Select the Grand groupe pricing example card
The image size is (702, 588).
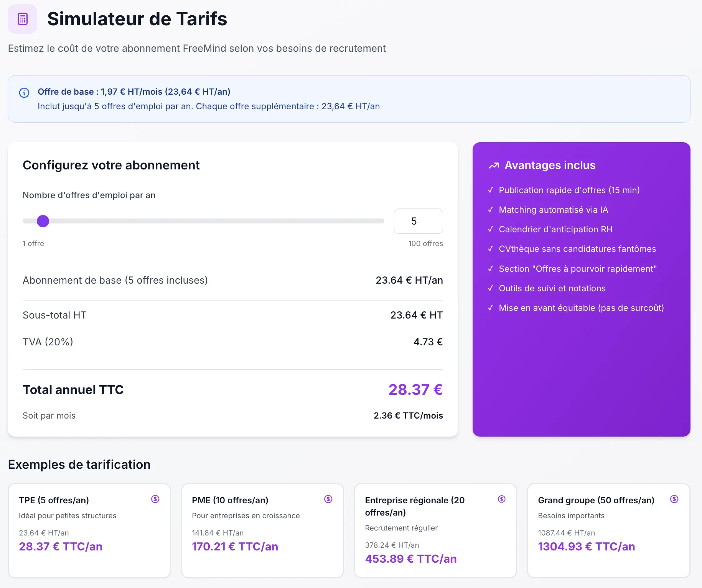tap(609, 531)
